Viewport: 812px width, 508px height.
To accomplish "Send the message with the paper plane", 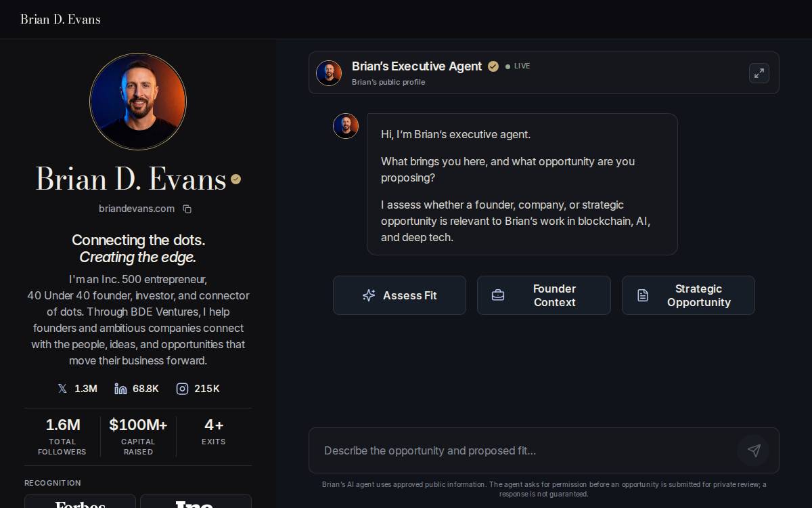I will click(x=754, y=450).
